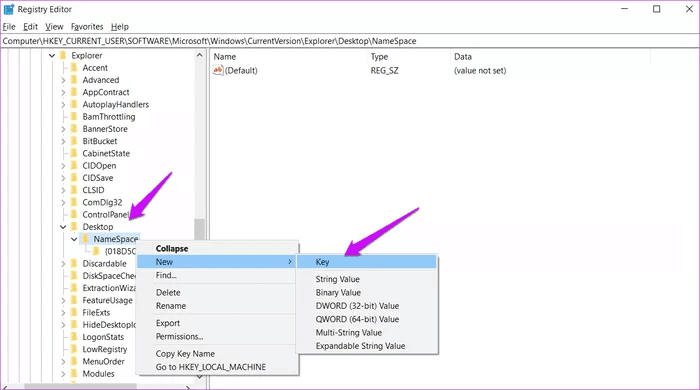Select the AutoplayHandlers key
The height and width of the screenshot is (390, 700).
[x=116, y=104]
